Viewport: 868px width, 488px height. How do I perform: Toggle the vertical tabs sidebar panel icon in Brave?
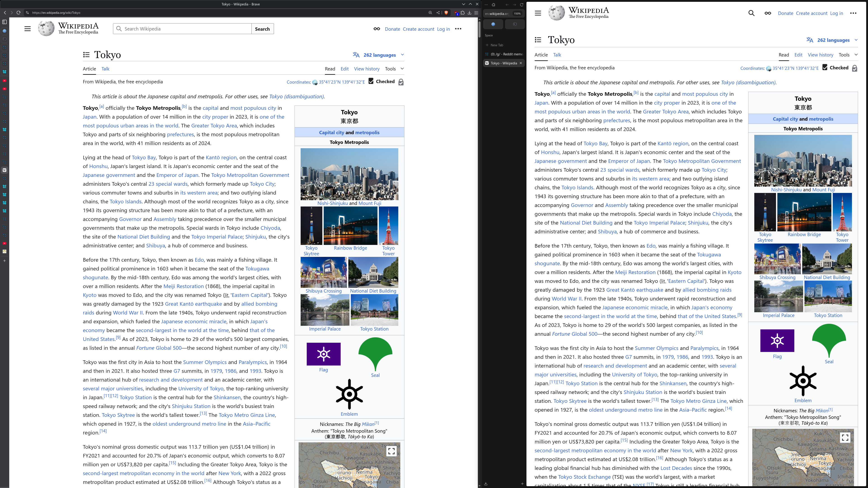click(x=5, y=22)
